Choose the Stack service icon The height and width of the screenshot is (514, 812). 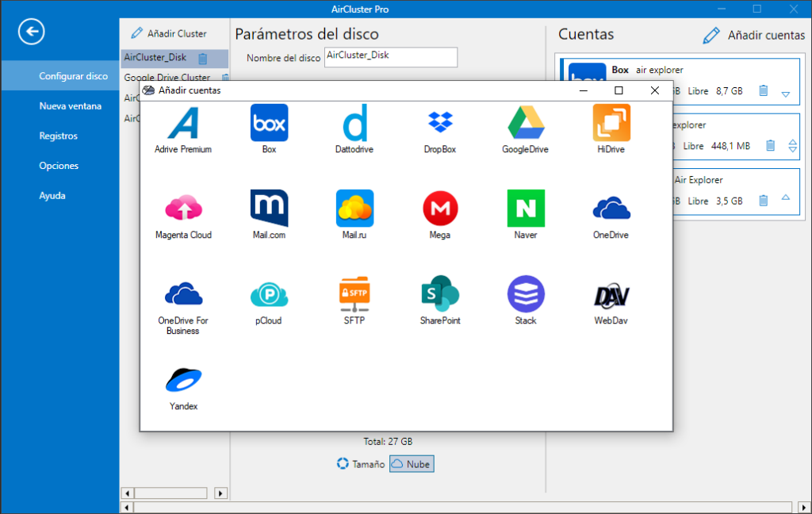coord(526,293)
